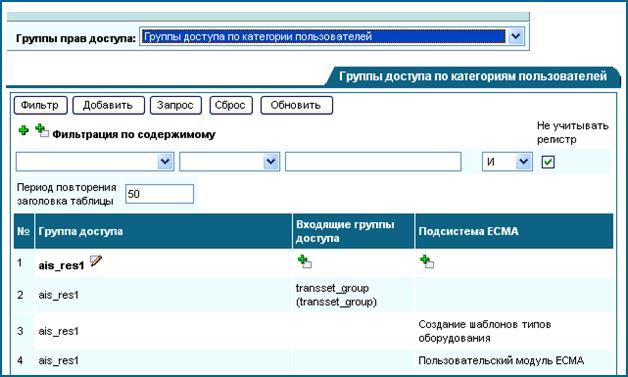Click ais_res1 in row 4
628x377 pixels.
tap(58, 361)
